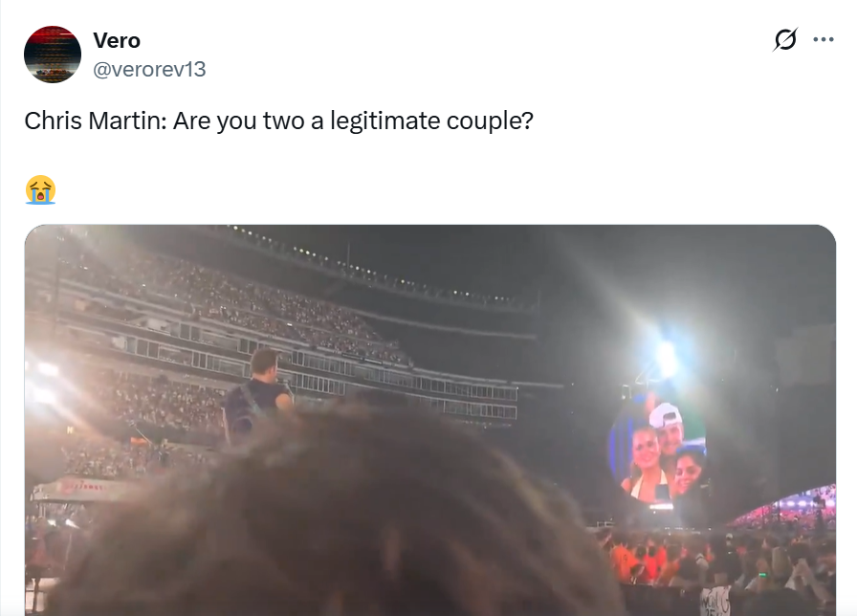
Task: Click the Grok explain-post icon
Action: [x=785, y=39]
